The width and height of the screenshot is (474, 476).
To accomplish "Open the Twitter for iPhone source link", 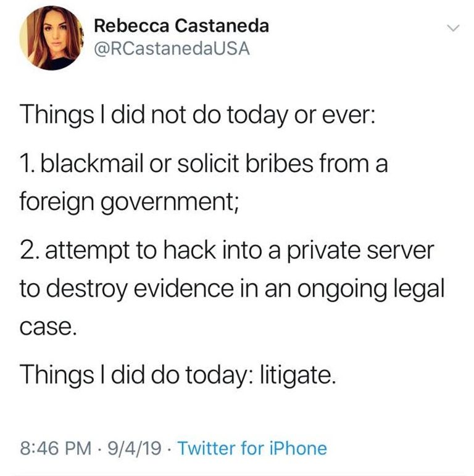I will 252,448.
